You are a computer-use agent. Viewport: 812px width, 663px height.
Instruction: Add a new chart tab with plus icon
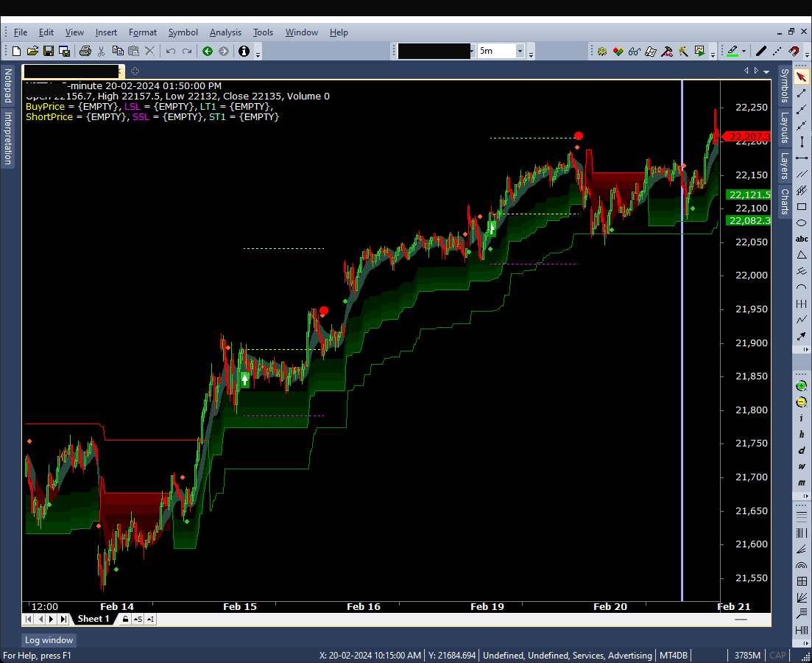pos(135,71)
